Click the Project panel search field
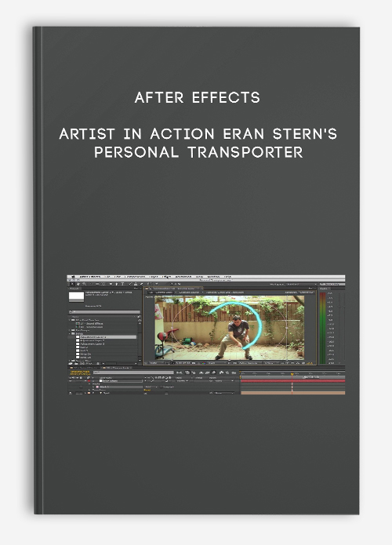This screenshot has width=392, height=545. [104, 312]
